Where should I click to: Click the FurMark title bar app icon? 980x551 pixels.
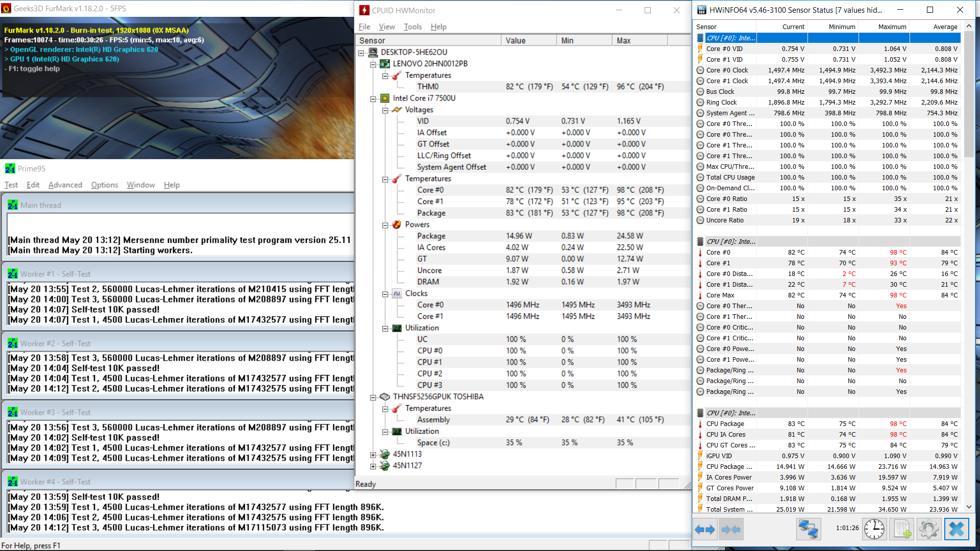tap(6, 8)
